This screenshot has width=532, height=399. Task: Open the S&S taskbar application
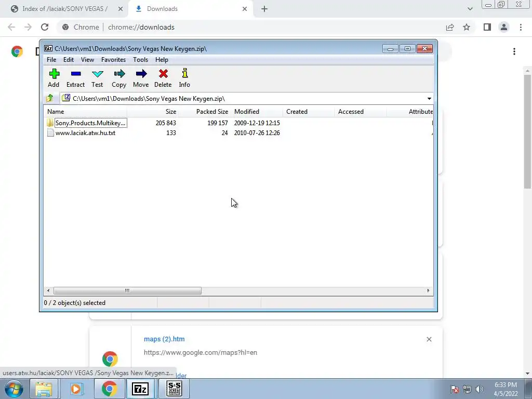coord(175,389)
